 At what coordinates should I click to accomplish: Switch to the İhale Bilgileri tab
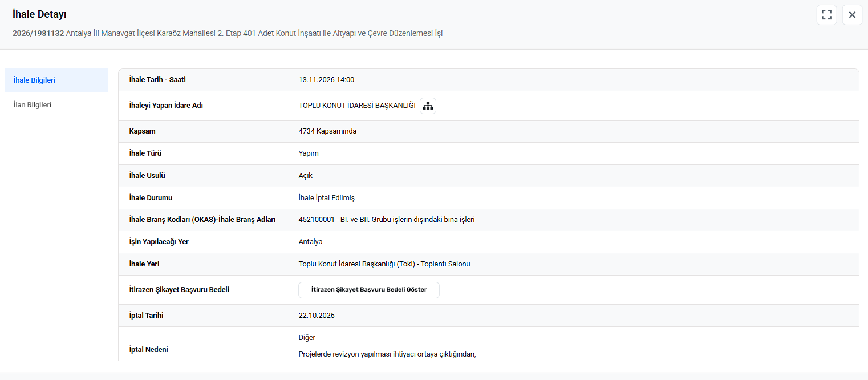[x=56, y=80]
